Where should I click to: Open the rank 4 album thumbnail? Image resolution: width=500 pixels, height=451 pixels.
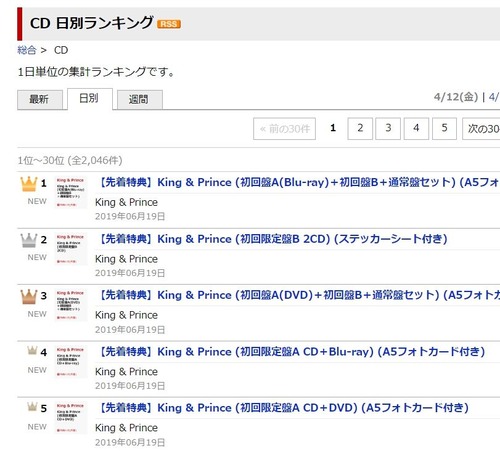[71, 361]
